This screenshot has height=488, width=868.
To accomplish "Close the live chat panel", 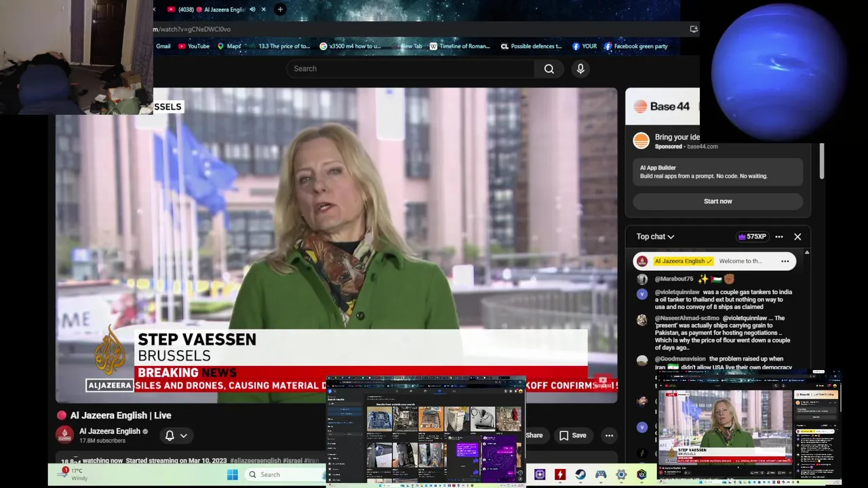I will (x=797, y=237).
